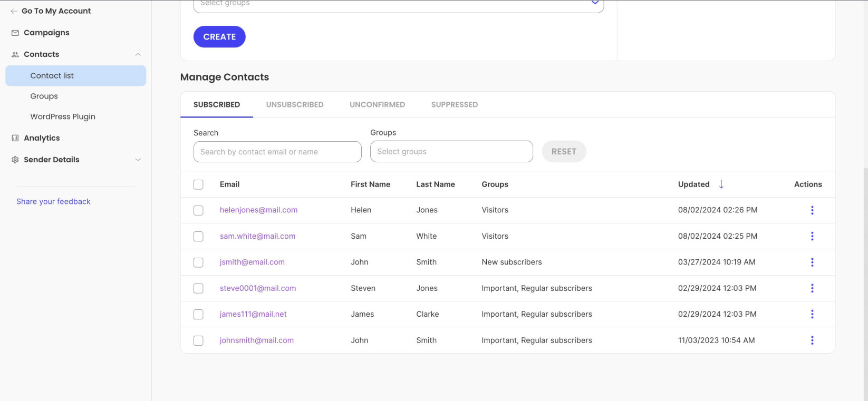Click the 03/27/2024 10:19 AM date cell
This screenshot has width=868, height=401.
pos(717,262)
